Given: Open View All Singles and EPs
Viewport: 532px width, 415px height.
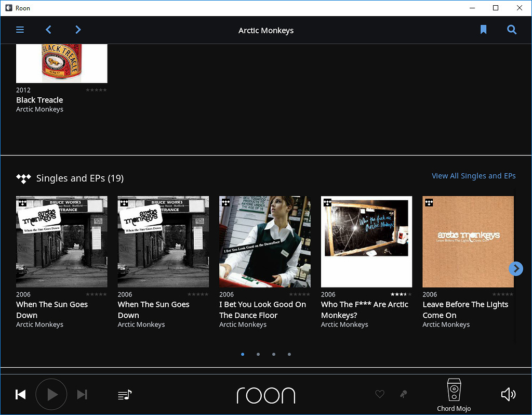Looking at the screenshot, I should click(x=473, y=176).
